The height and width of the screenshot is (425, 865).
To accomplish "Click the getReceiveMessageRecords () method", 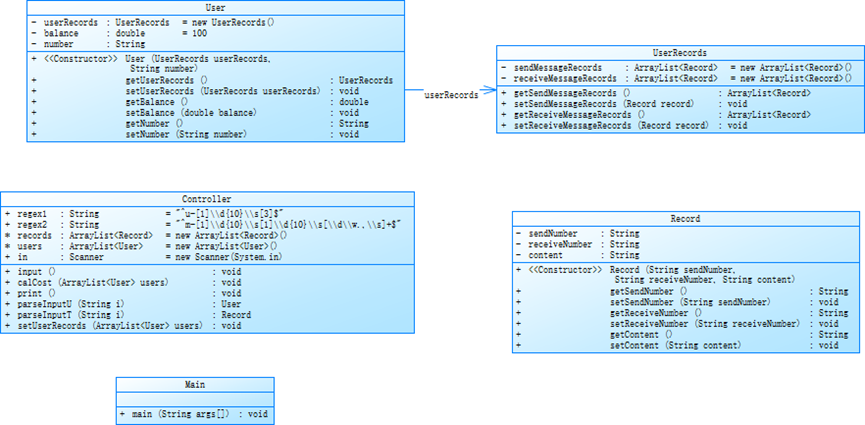I will click(x=656, y=115).
